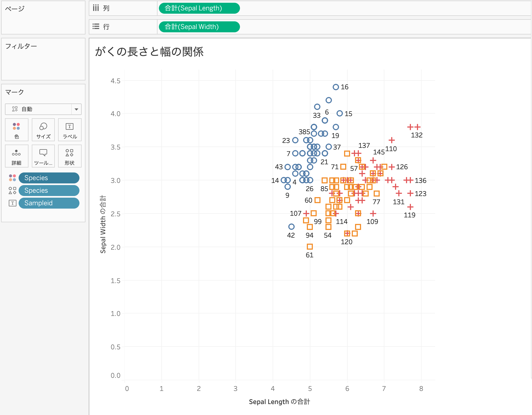Open the 色 (Color) marks card

[16, 130]
